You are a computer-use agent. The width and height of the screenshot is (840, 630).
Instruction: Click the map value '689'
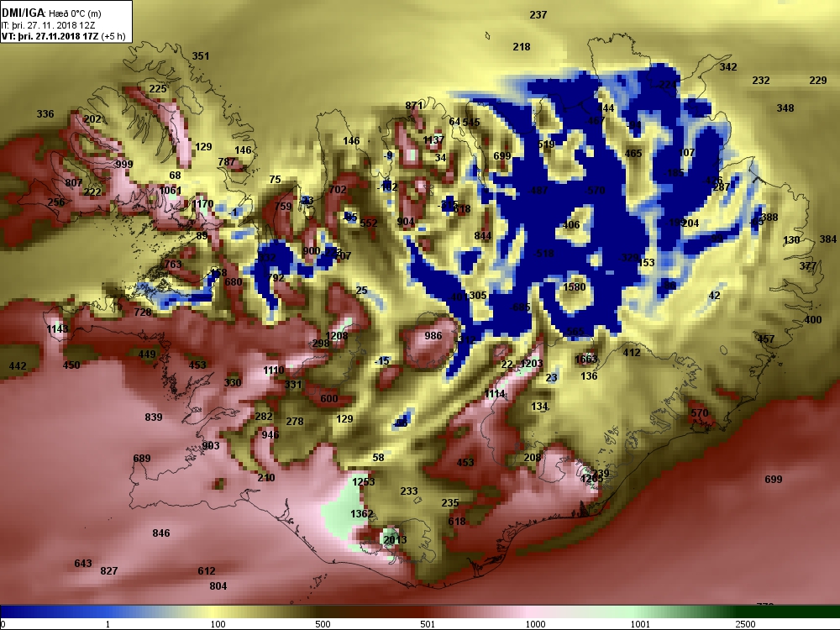pyautogui.click(x=141, y=459)
